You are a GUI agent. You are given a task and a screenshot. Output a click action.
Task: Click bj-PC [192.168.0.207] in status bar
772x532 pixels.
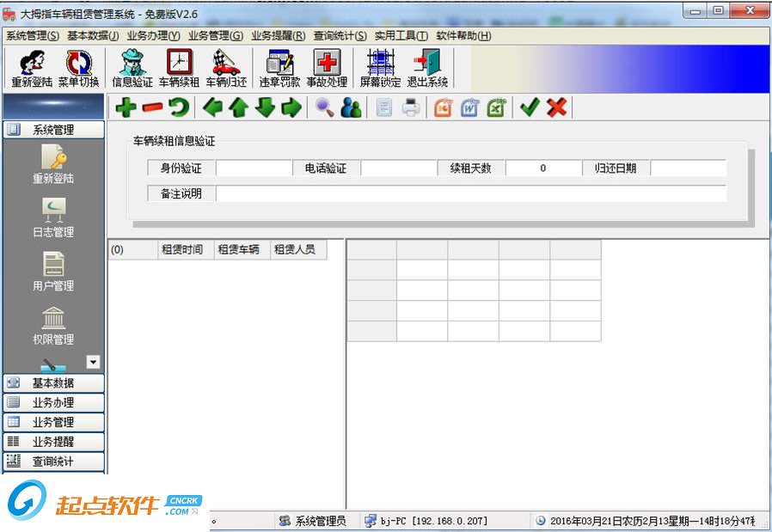pos(426,521)
